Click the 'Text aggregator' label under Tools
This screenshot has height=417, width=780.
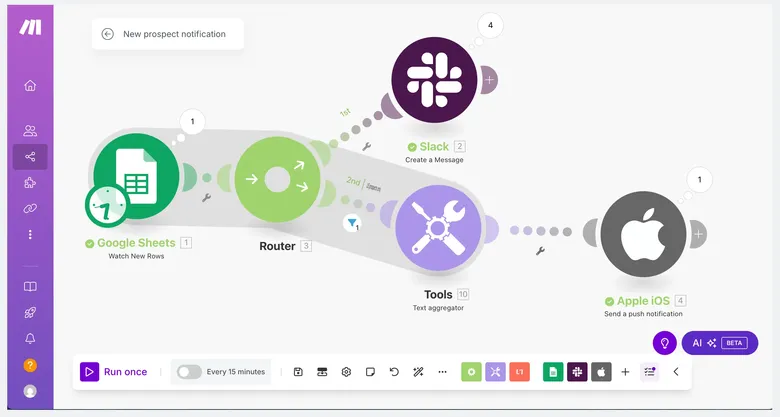click(438, 308)
